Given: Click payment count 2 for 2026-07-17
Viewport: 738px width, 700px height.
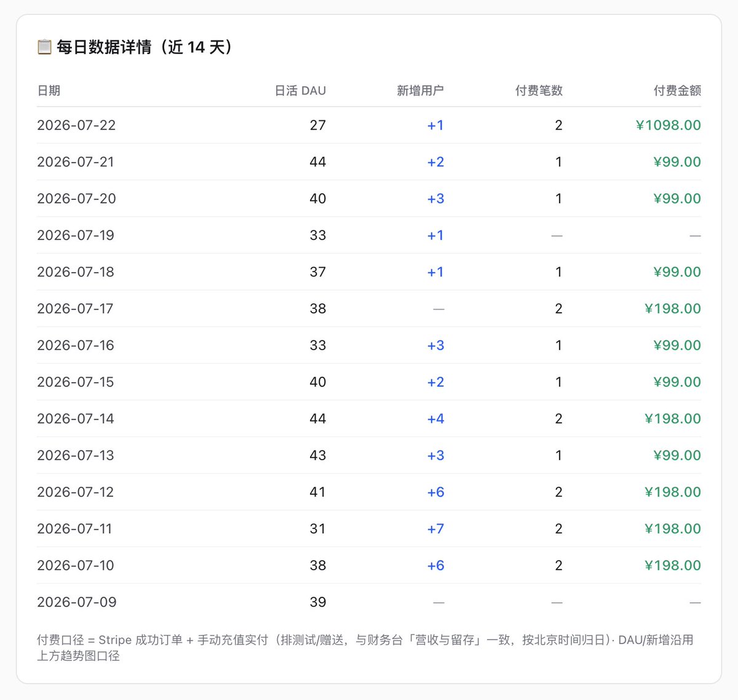Looking at the screenshot, I should tap(558, 309).
